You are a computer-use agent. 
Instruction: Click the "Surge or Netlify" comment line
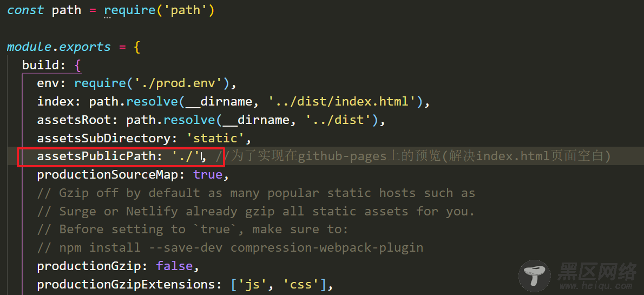click(256, 211)
